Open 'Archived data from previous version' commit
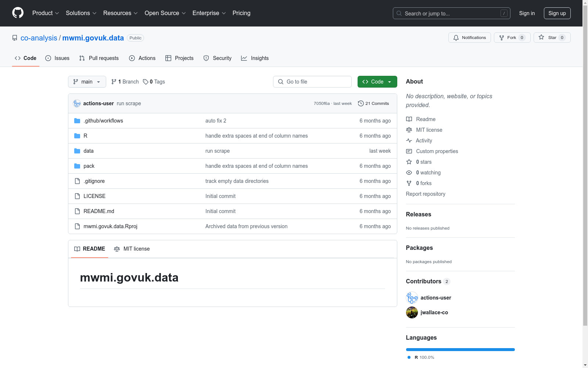588x368 pixels. (x=247, y=226)
